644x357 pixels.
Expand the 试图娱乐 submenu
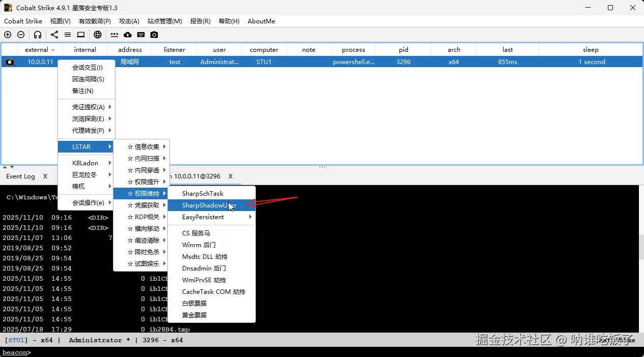141,264
